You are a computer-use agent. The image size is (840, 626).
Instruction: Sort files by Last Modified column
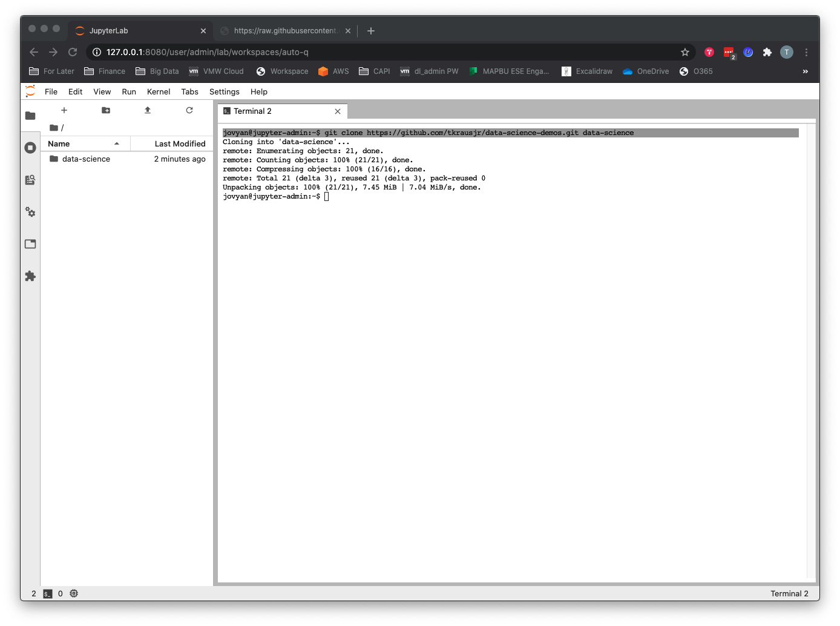tap(180, 143)
